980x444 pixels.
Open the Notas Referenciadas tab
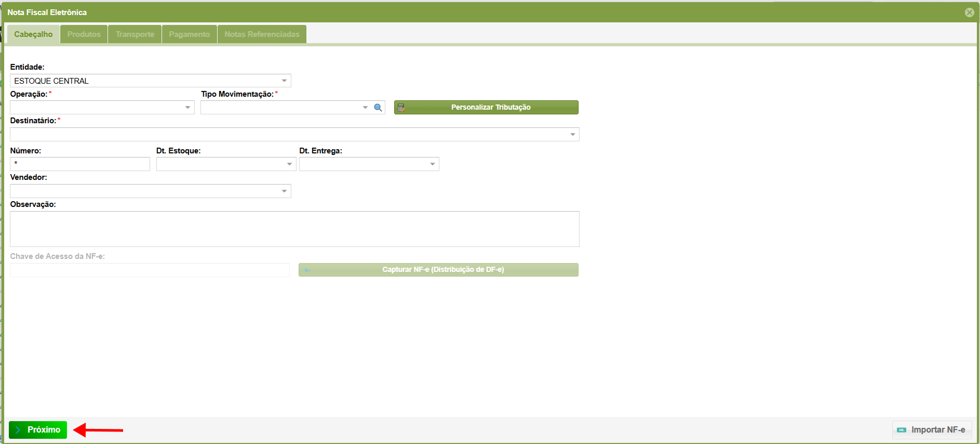click(262, 34)
